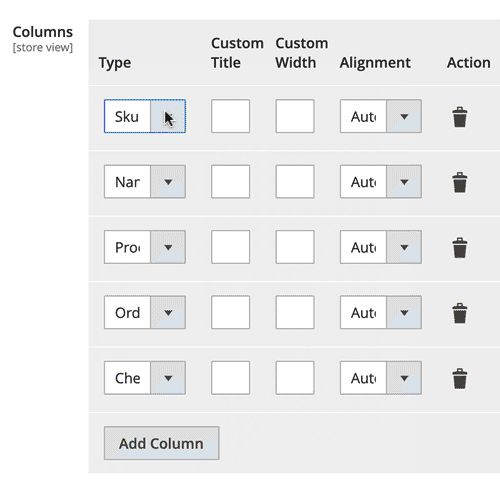Click the Add Column button
The width and height of the screenshot is (500, 500).
162,443
